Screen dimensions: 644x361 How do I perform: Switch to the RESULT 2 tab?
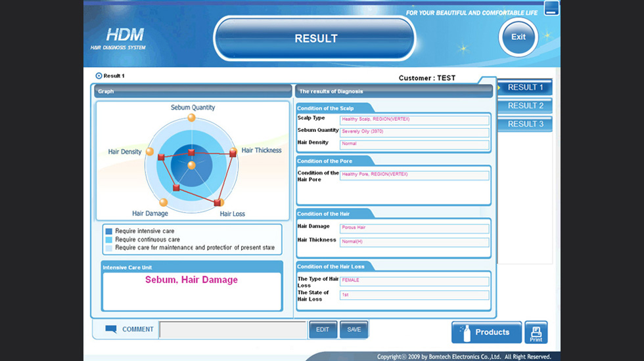click(526, 106)
